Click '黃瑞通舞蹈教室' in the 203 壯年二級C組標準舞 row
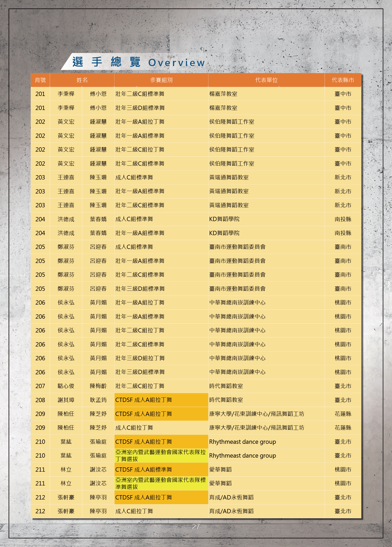The height and width of the screenshot is (547, 392). pos(229,205)
